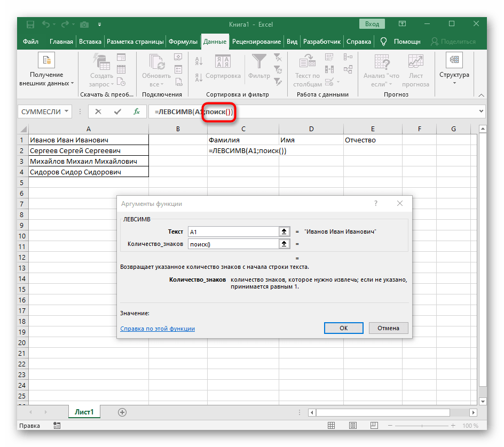Viewport: 504px width, 447px height.
Task: Click dialog help question mark
Action: 376,203
